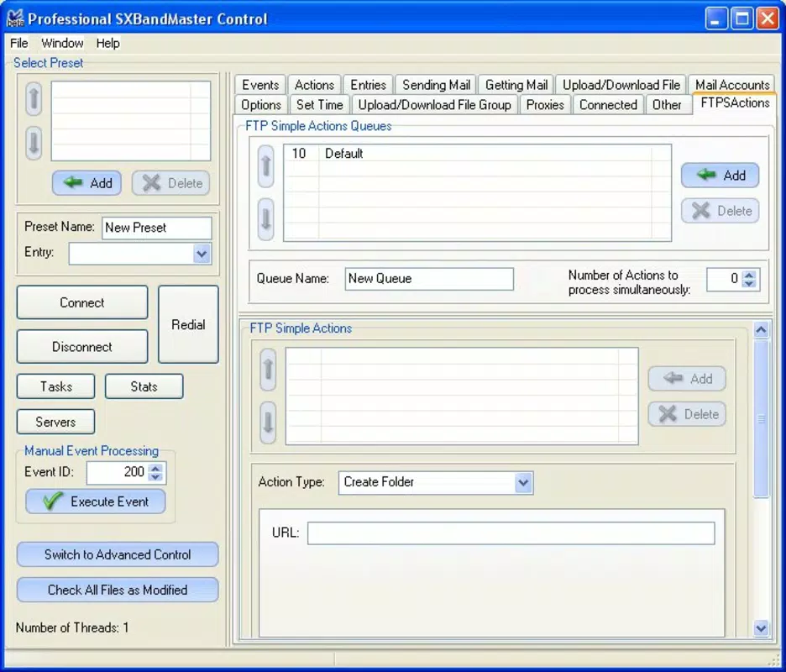The width and height of the screenshot is (786, 672).
Task: Switch to the Set Time tab
Action: tap(319, 105)
